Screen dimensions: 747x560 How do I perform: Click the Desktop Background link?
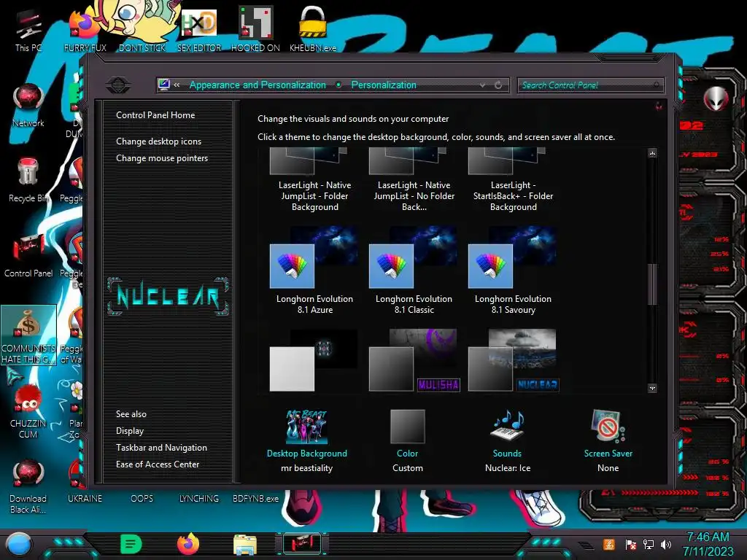tap(307, 454)
